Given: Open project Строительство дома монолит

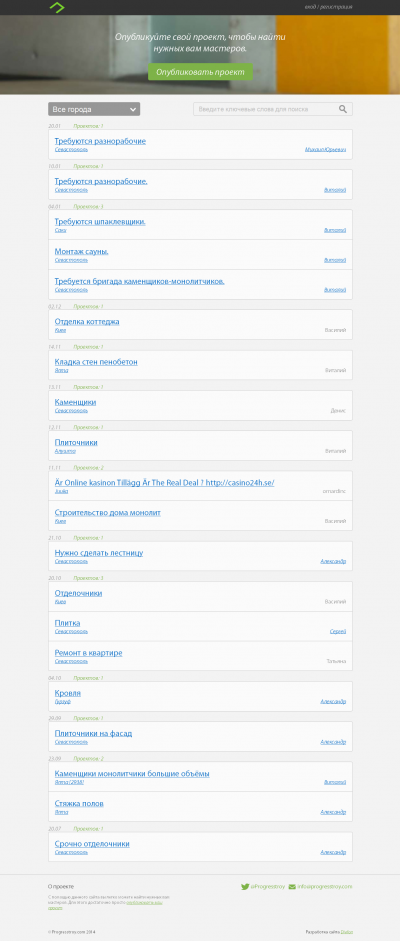Looking at the screenshot, I should pos(107,513).
